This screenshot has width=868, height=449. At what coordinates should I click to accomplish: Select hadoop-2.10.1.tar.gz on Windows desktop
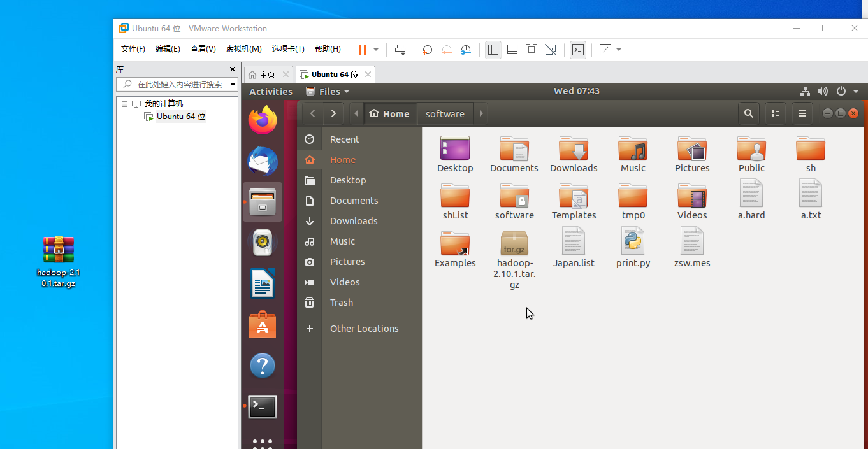[x=59, y=262]
